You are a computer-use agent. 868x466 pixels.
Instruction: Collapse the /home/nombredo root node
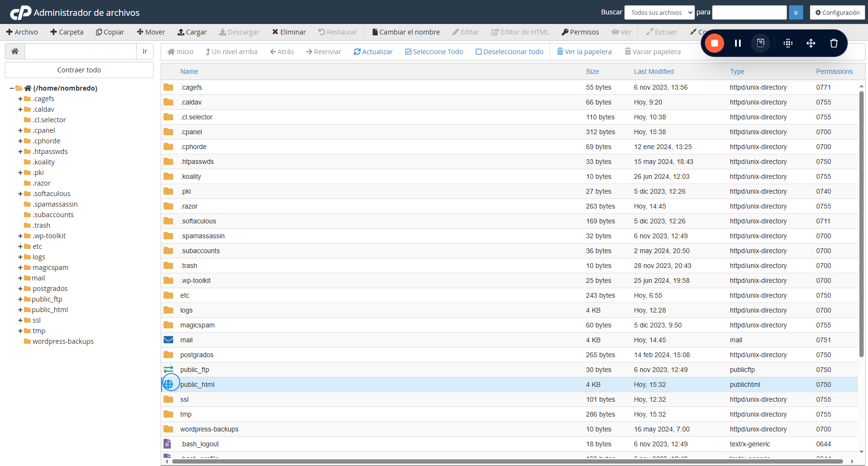12,88
